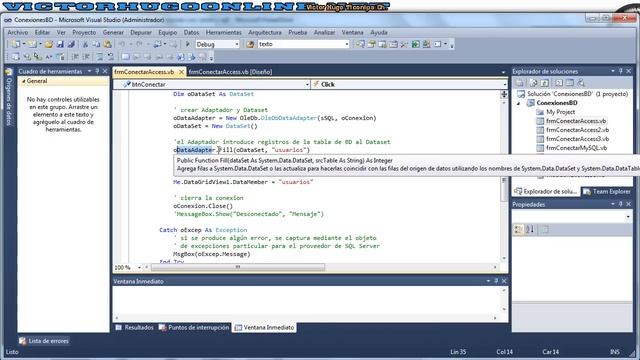Cut selection using the scissors icon
This screenshot has width=640, height=360.
pos(85,44)
